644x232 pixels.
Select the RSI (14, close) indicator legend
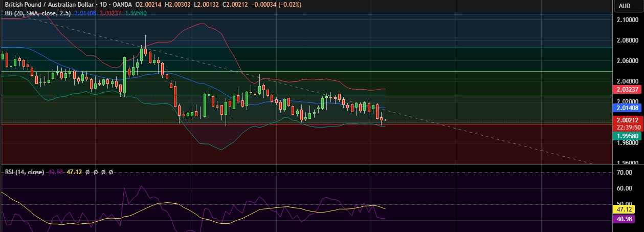click(x=24, y=172)
